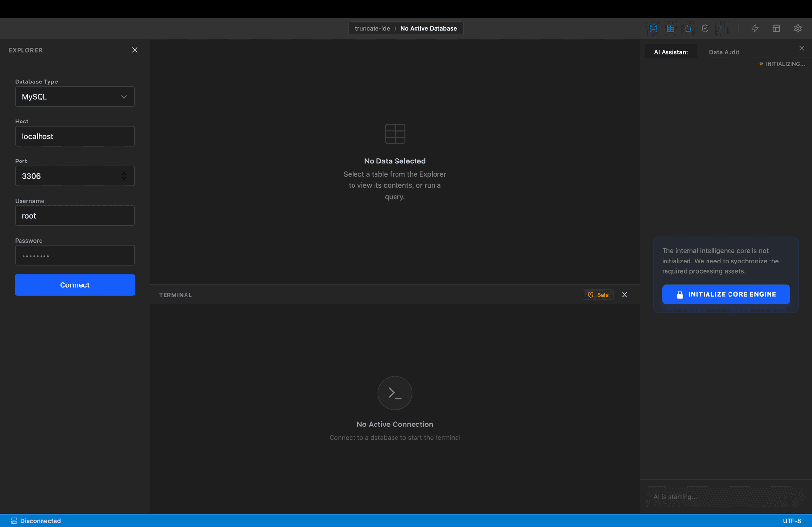Click Initialize Core Engine button
Screen dimensions: 812x527
pyautogui.click(x=726, y=294)
